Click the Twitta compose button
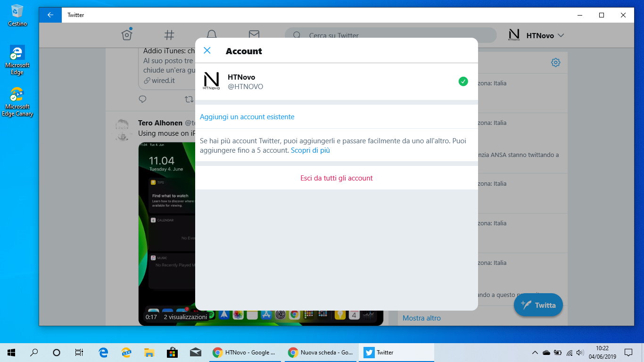This screenshot has width=644, height=362. coord(538,305)
